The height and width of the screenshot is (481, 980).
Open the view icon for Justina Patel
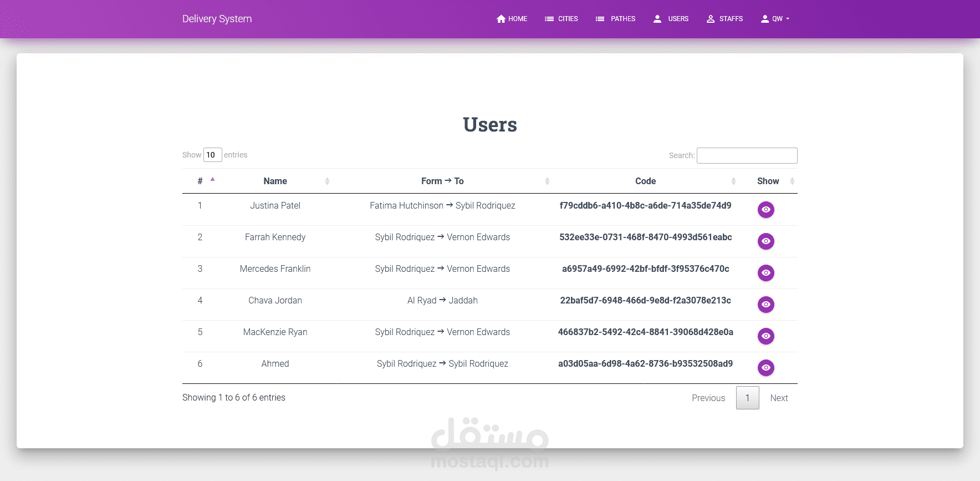point(765,210)
